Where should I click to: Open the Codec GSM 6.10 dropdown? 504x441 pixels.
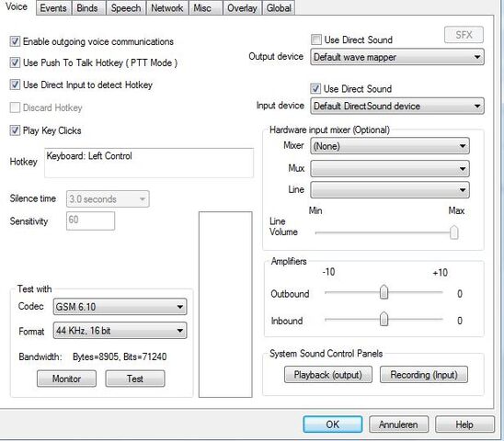click(x=120, y=307)
